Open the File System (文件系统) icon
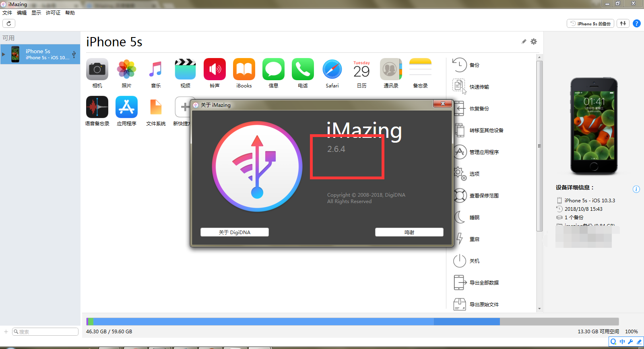Image resolution: width=644 pixels, height=349 pixels. (x=156, y=107)
